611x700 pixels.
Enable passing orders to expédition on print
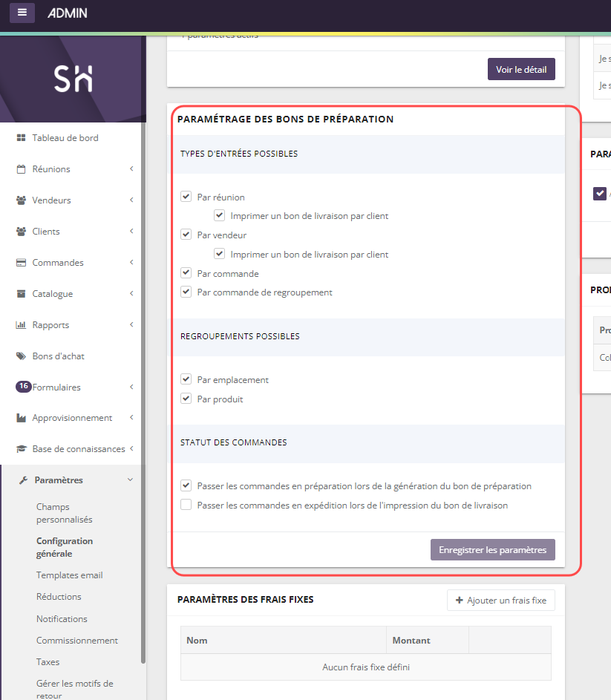[x=186, y=505]
